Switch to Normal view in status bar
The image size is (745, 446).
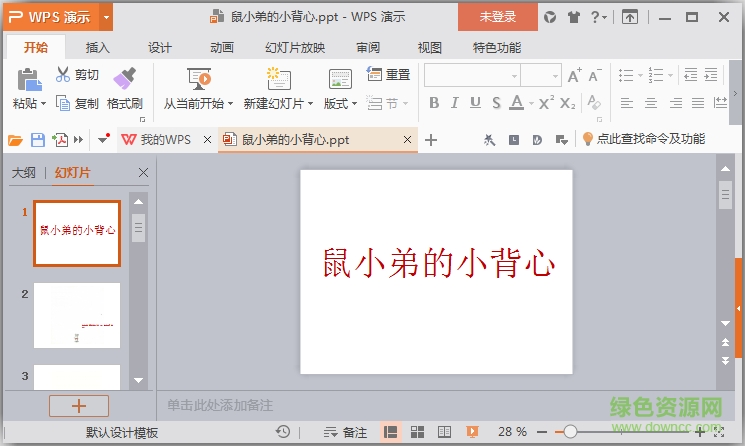tap(391, 432)
